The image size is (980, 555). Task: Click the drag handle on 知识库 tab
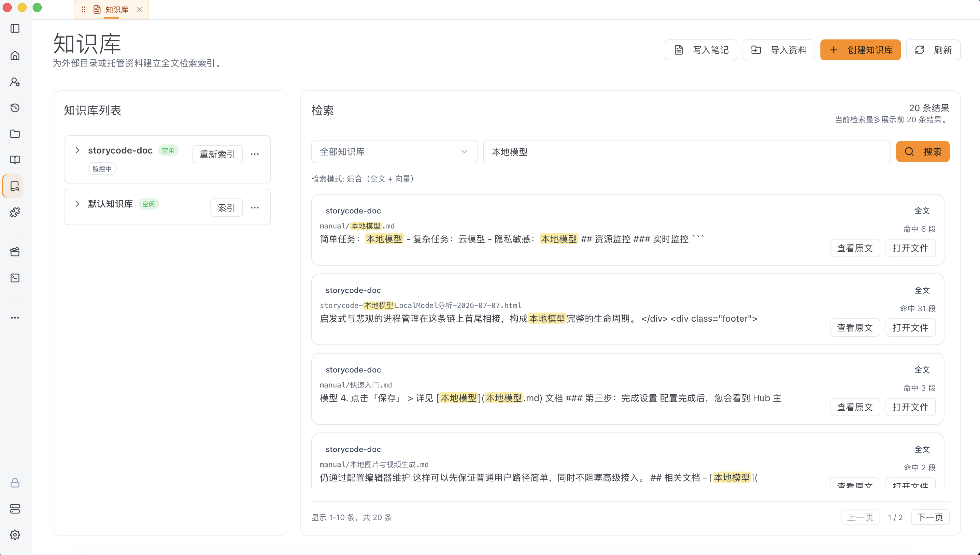click(x=83, y=9)
